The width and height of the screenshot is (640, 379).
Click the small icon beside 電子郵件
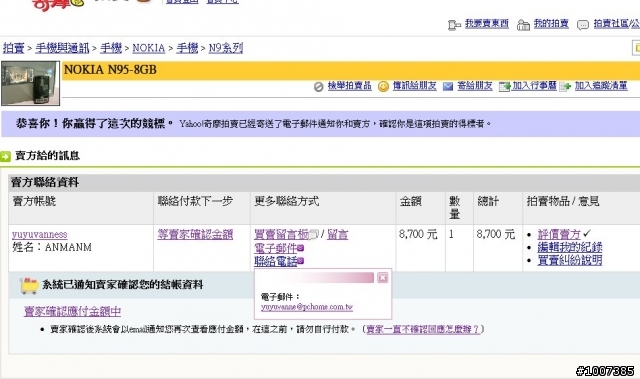pos(300,248)
